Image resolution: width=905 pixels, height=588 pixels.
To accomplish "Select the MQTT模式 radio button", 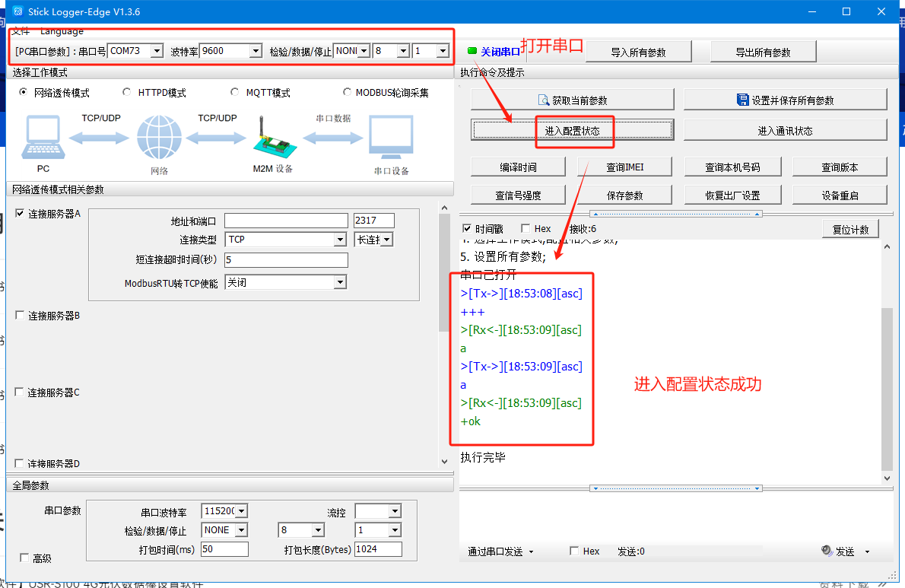I will pos(235,93).
